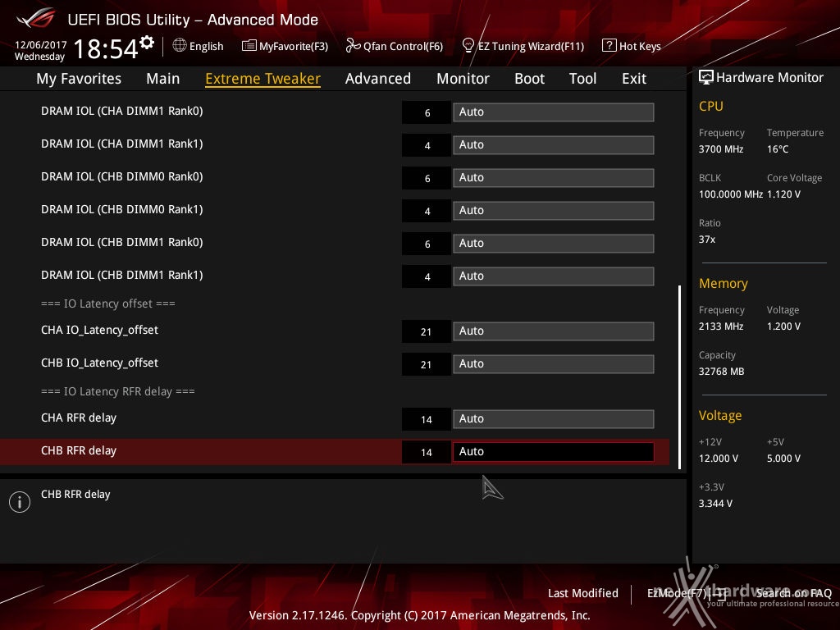The height and width of the screenshot is (630, 840).
Task: Click the 18:54 clock display
Action: pos(106,48)
